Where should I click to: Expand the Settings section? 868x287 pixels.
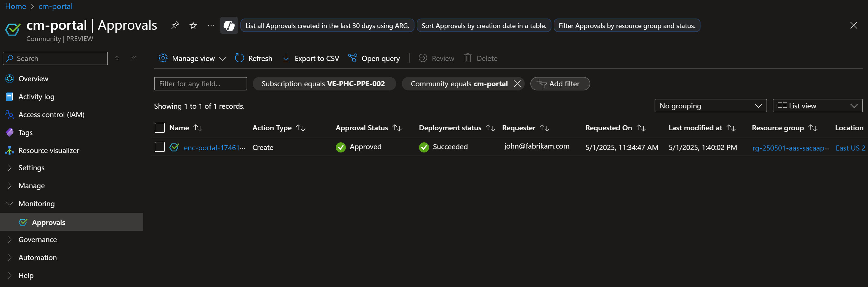coord(10,168)
